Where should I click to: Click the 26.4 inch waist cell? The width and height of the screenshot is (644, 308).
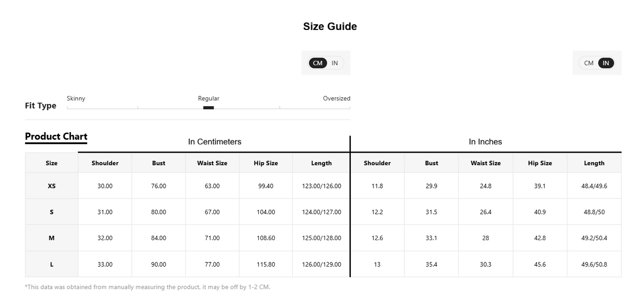pos(486,212)
